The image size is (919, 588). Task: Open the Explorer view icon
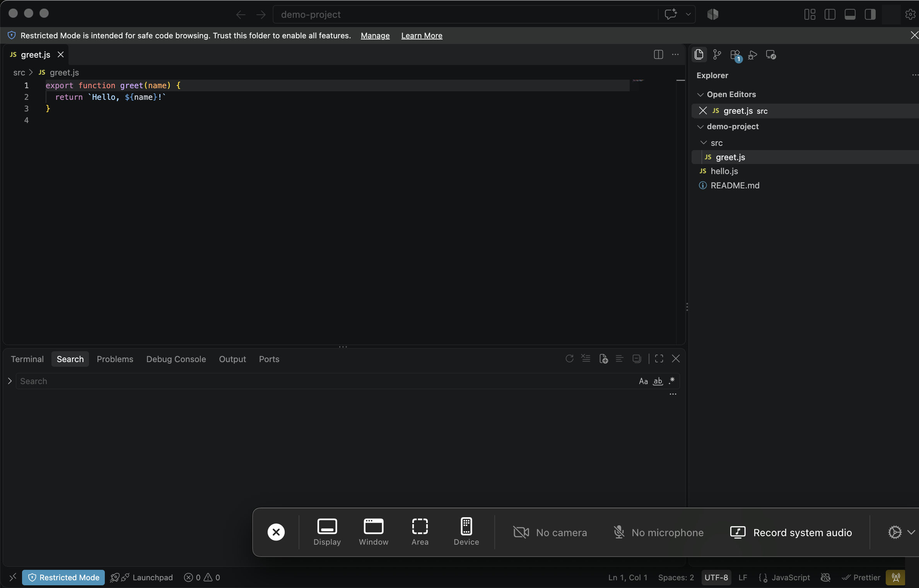pos(699,55)
